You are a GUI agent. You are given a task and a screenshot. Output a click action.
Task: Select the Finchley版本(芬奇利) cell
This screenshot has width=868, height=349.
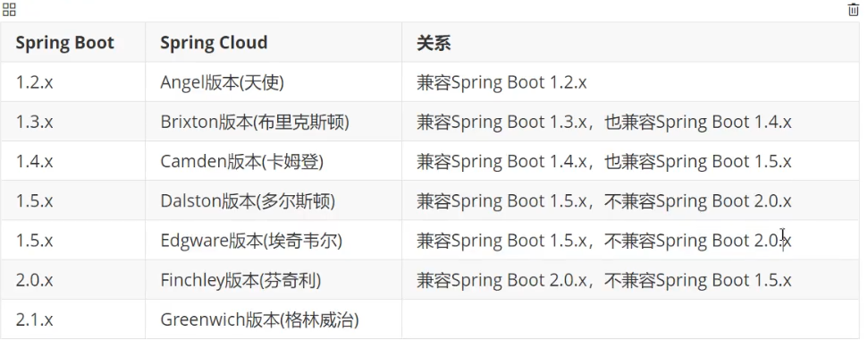coord(274,280)
